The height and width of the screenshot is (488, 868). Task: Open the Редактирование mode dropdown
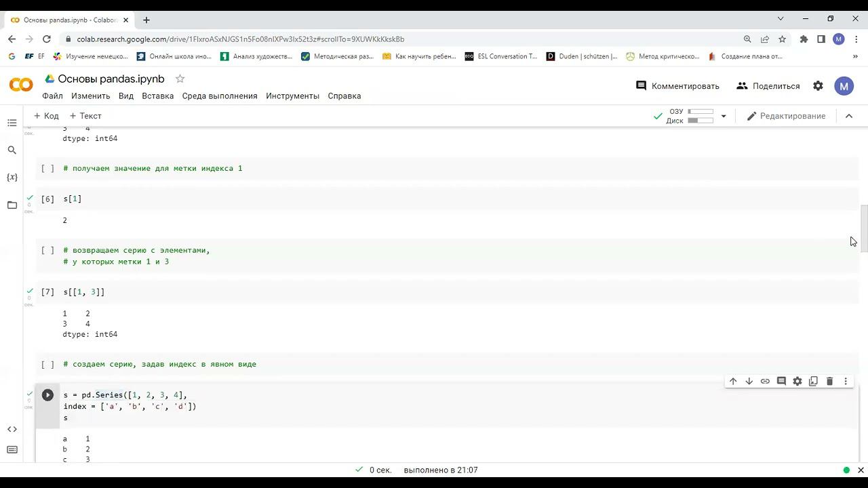pyautogui.click(x=787, y=116)
